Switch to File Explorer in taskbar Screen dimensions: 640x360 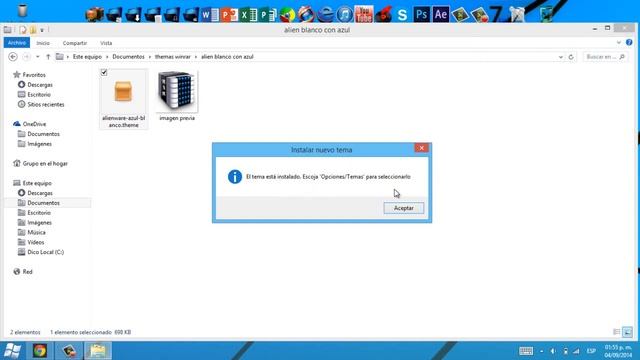click(x=98, y=351)
